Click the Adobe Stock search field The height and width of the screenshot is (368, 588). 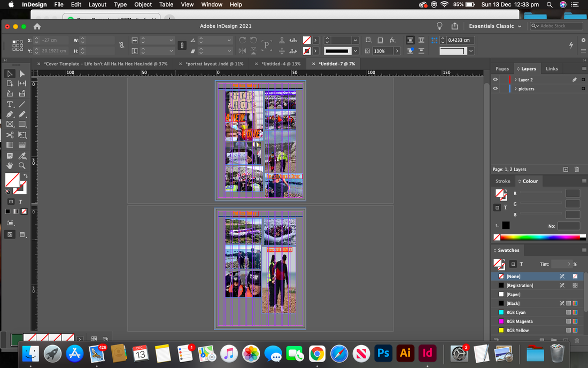point(556,26)
